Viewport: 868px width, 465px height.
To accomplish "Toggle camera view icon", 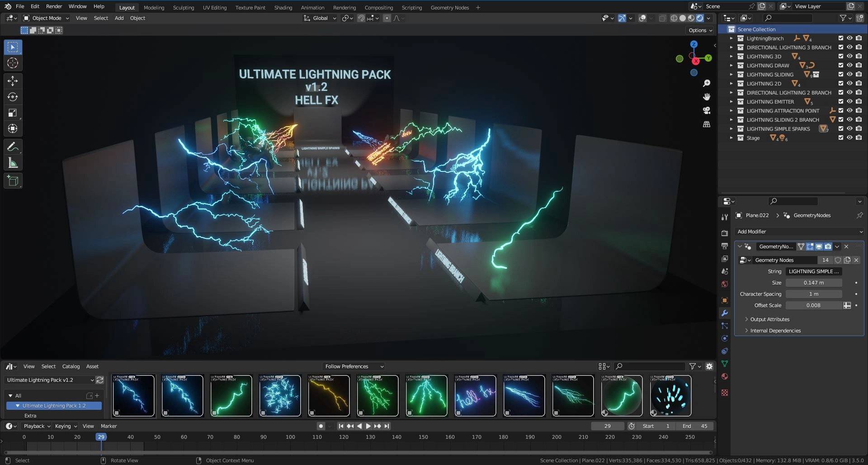I will (x=707, y=110).
